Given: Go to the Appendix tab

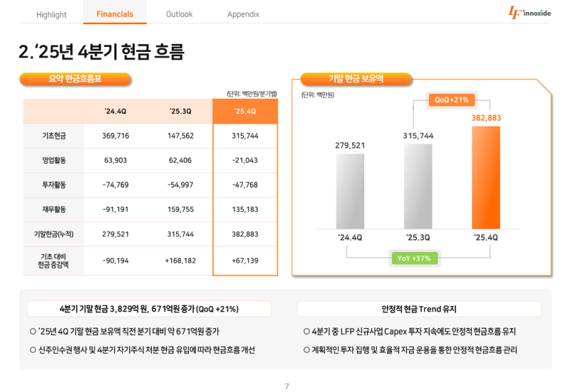Looking at the screenshot, I should [243, 14].
